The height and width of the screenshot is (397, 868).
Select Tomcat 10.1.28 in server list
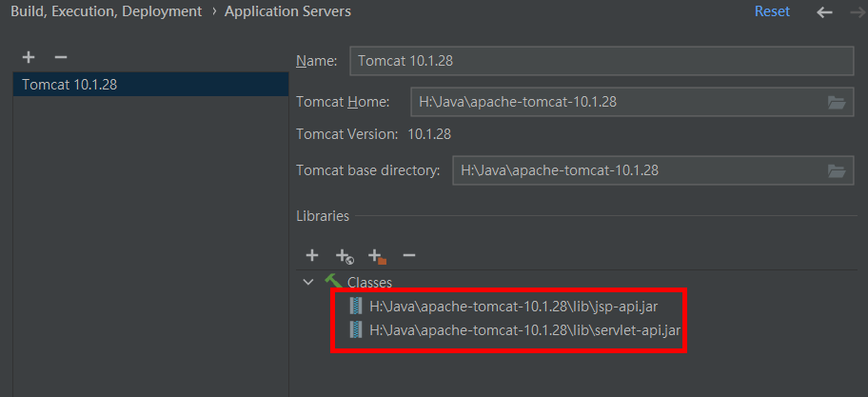[x=150, y=85]
